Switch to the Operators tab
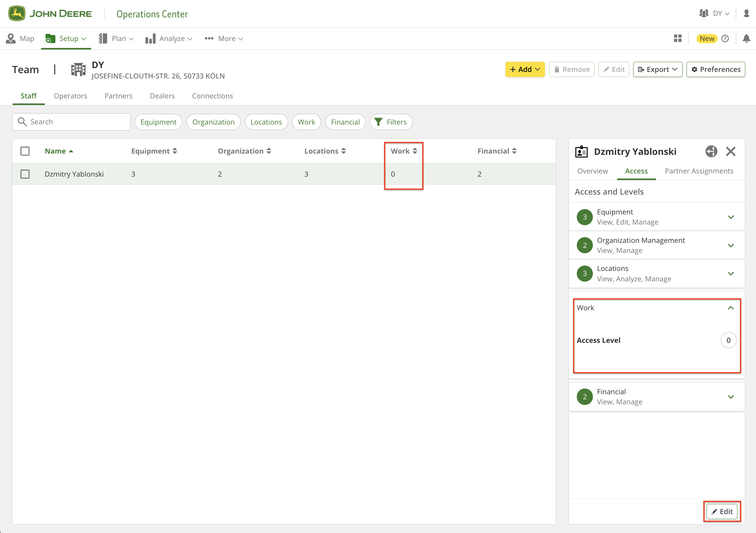 pos(70,96)
